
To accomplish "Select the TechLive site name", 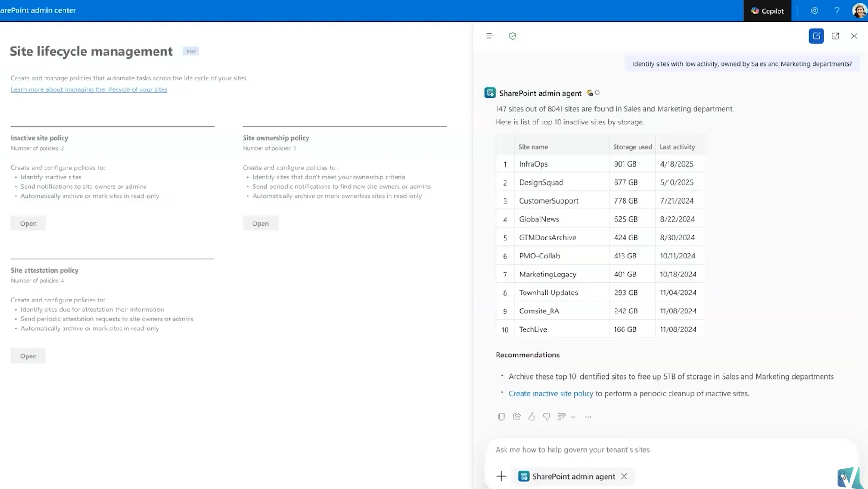I will [x=533, y=329].
